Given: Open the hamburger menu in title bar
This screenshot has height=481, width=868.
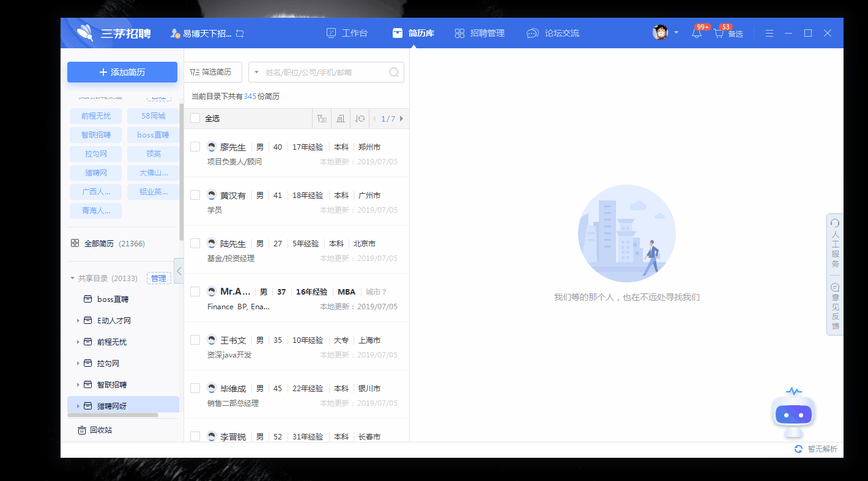Looking at the screenshot, I should coord(770,33).
